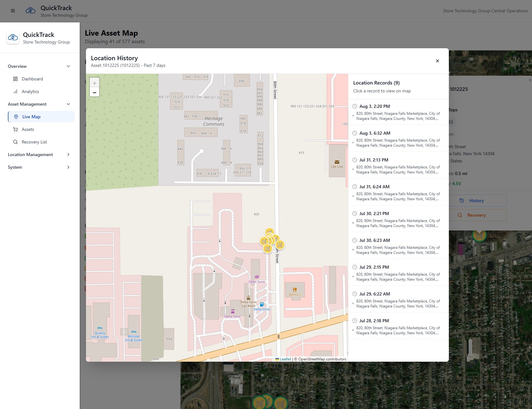532x409 pixels.
Task: Click the cart marker cluster near 80th Street
Action: (x=269, y=240)
